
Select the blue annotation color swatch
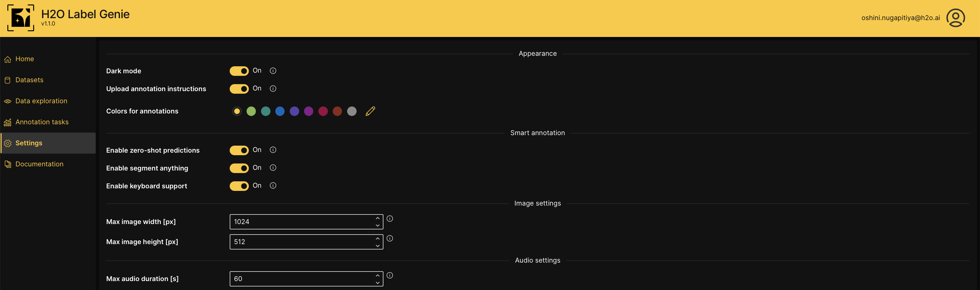coord(280,111)
